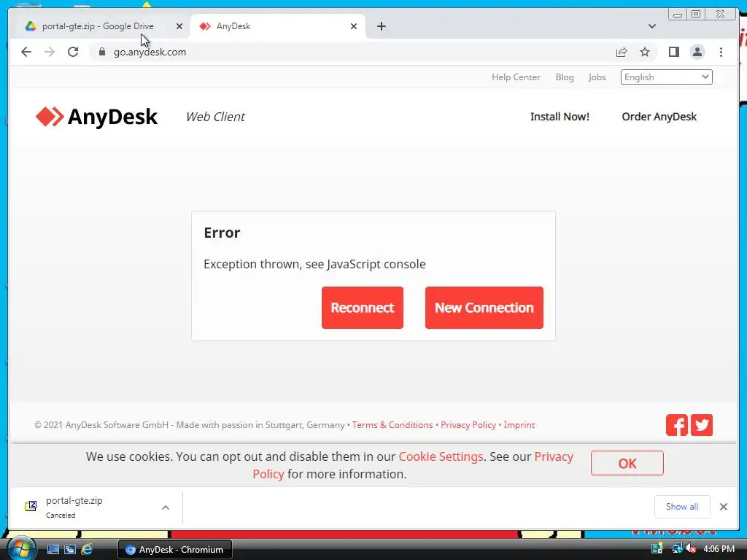The height and width of the screenshot is (560, 747).
Task: Open the Imprint link
Action: (519, 425)
